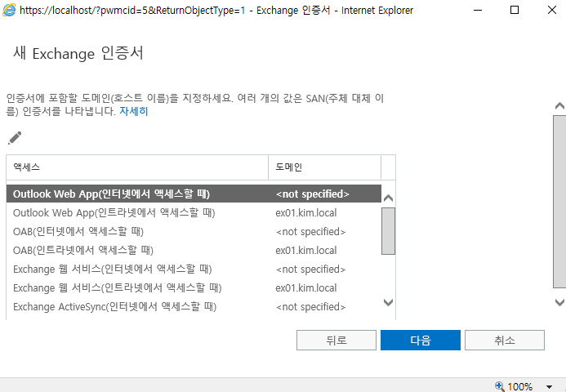Select Exchange 웹 서비스(인트라넷에서 액세스할 때) row
Image resolution: width=566 pixels, height=392 pixels.
point(194,287)
